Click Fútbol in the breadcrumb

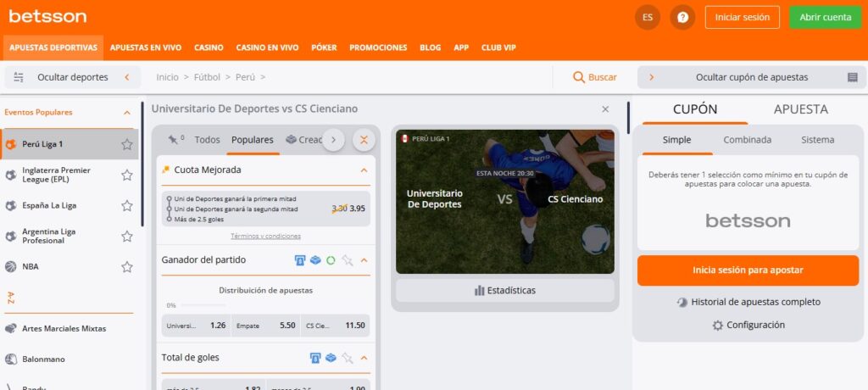pyautogui.click(x=207, y=77)
